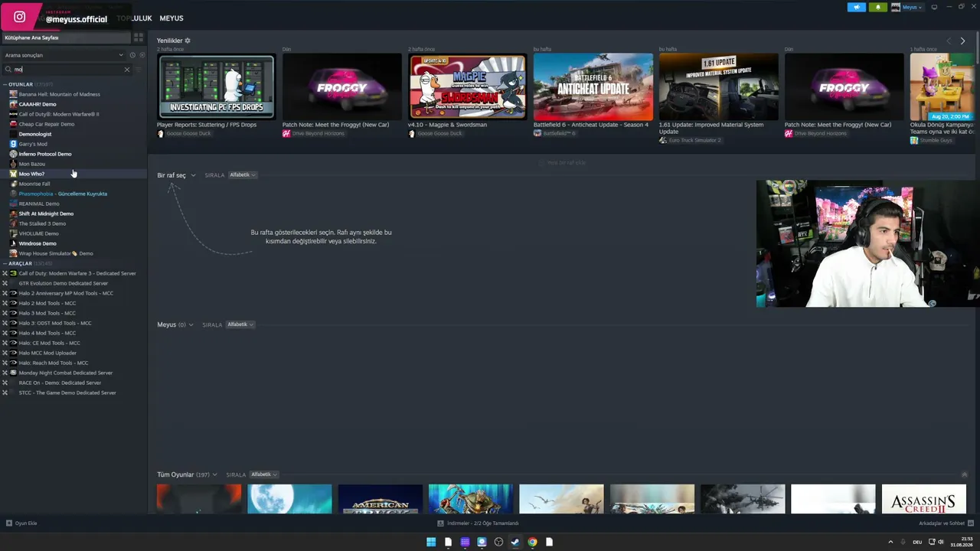The height and width of the screenshot is (551, 980).
Task: Change Tüm Oyunlar sort order dropdown
Action: 264,474
